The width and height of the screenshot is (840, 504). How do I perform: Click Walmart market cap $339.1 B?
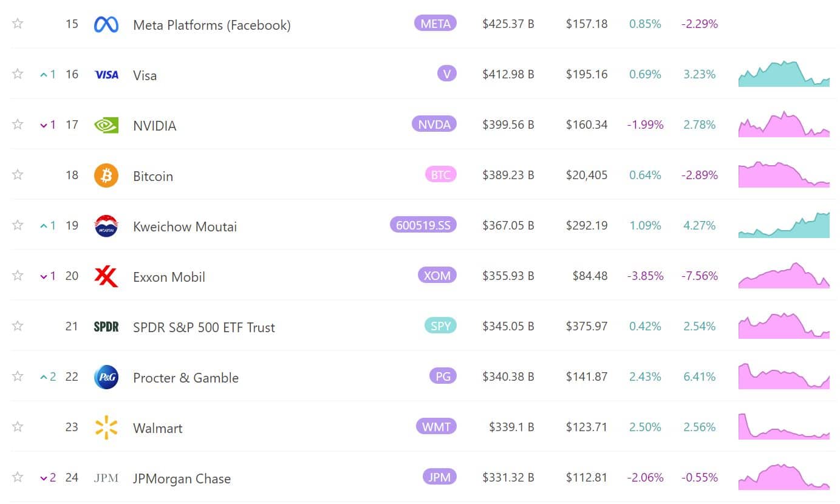(511, 427)
